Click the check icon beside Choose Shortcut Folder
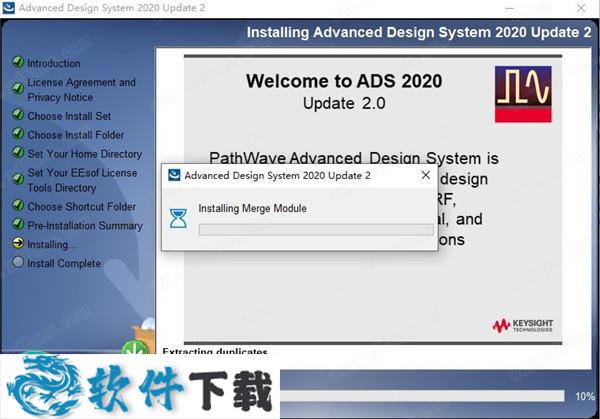This screenshot has width=600, height=419. 18,205
